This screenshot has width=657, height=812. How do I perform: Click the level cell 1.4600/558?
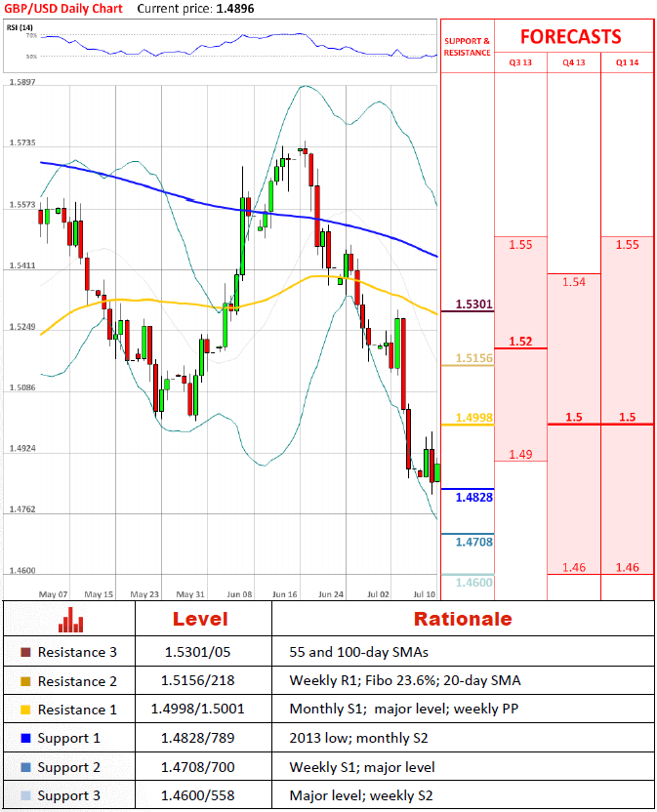pos(197,795)
